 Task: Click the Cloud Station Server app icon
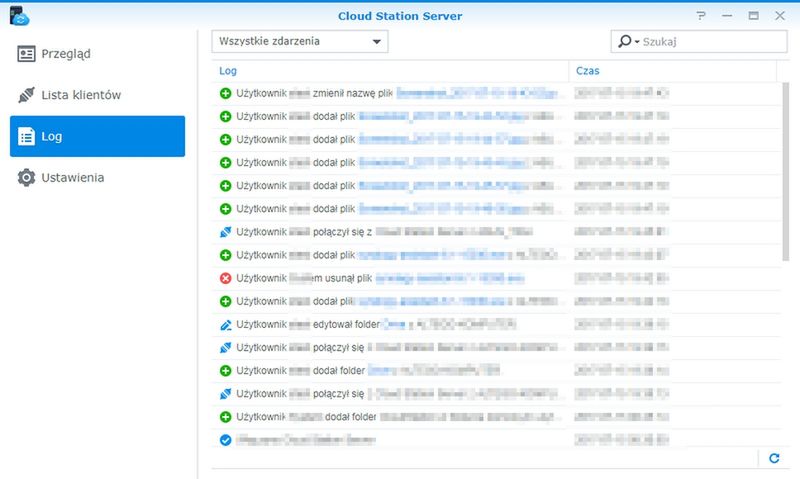[x=19, y=16]
